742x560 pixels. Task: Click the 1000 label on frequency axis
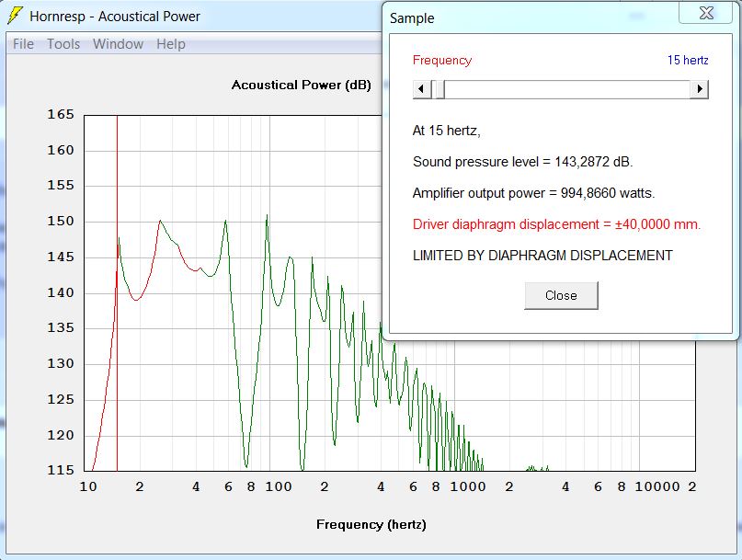(x=468, y=486)
